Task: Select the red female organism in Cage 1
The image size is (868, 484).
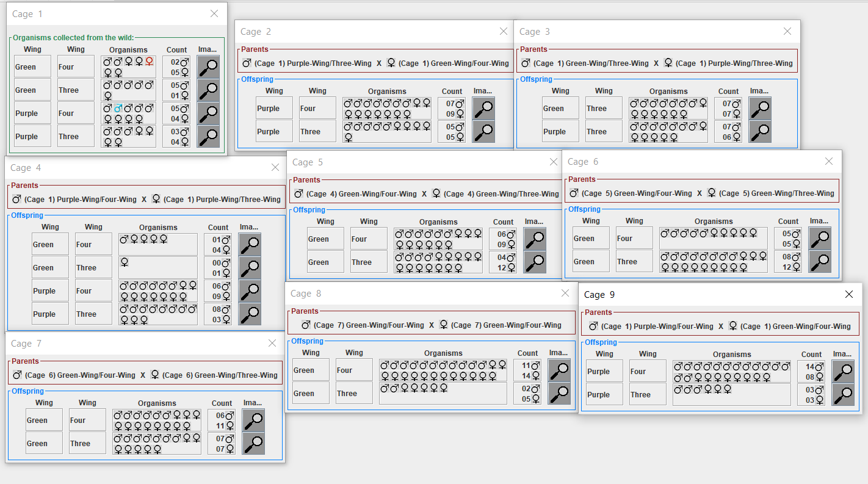Action: point(149,62)
